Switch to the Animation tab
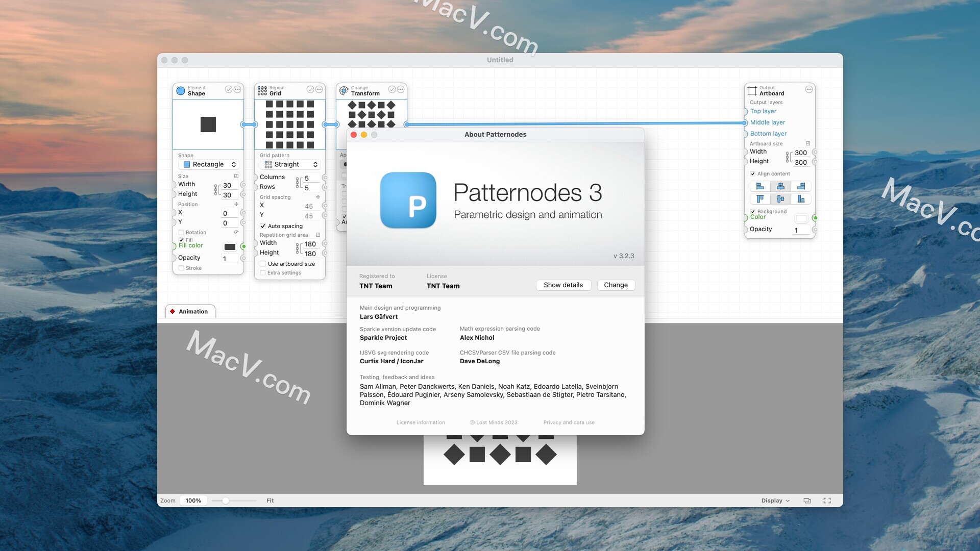 pos(190,311)
